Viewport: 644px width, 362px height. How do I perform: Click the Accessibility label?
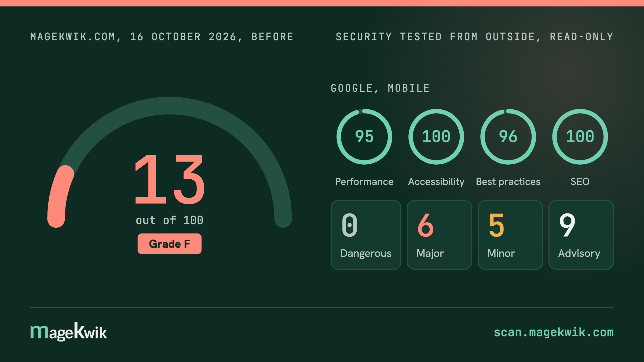(436, 182)
